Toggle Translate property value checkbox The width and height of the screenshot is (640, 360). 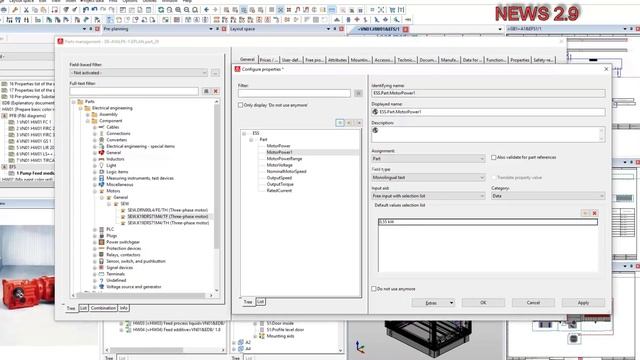pos(493,178)
